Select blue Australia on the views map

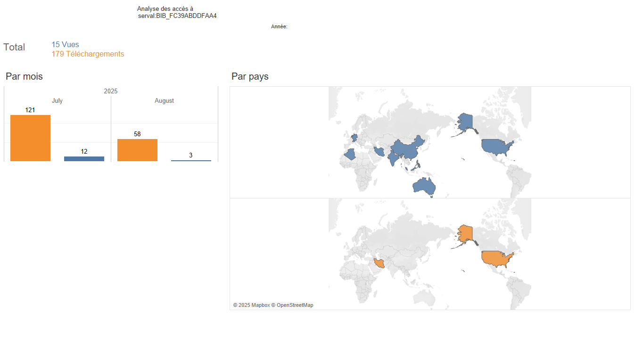click(424, 185)
